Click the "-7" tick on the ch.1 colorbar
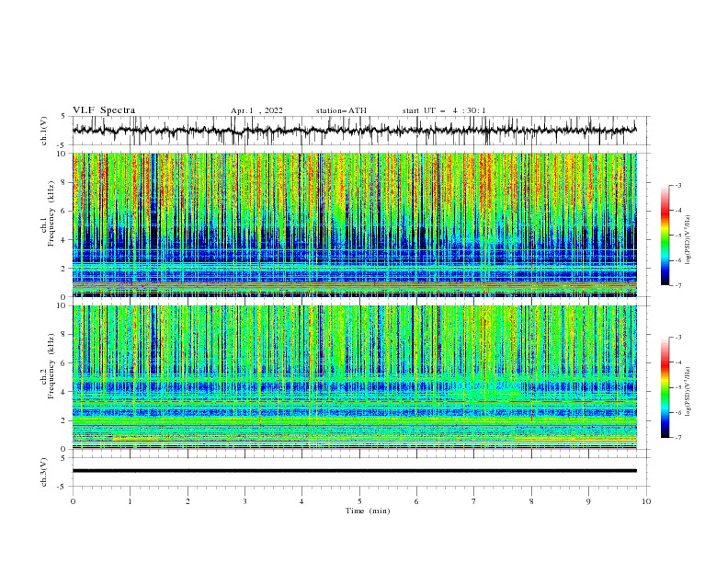 tap(677, 285)
